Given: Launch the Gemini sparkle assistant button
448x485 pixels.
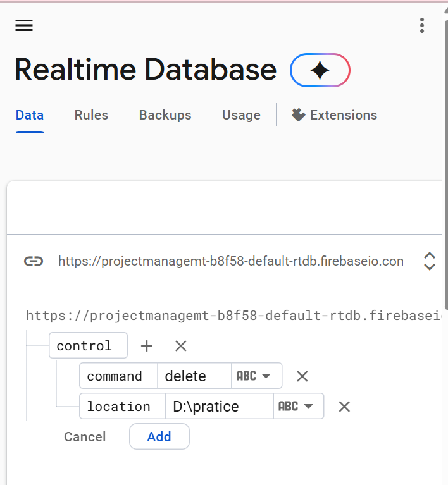Looking at the screenshot, I should (x=320, y=70).
